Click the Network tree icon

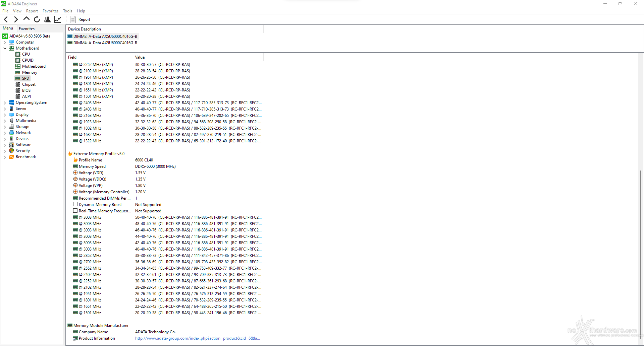point(11,133)
